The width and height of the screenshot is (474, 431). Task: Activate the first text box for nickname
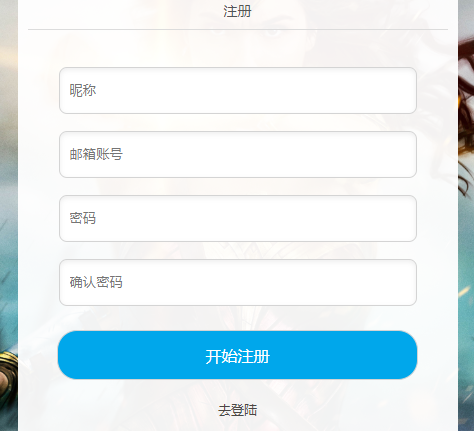tap(238, 90)
